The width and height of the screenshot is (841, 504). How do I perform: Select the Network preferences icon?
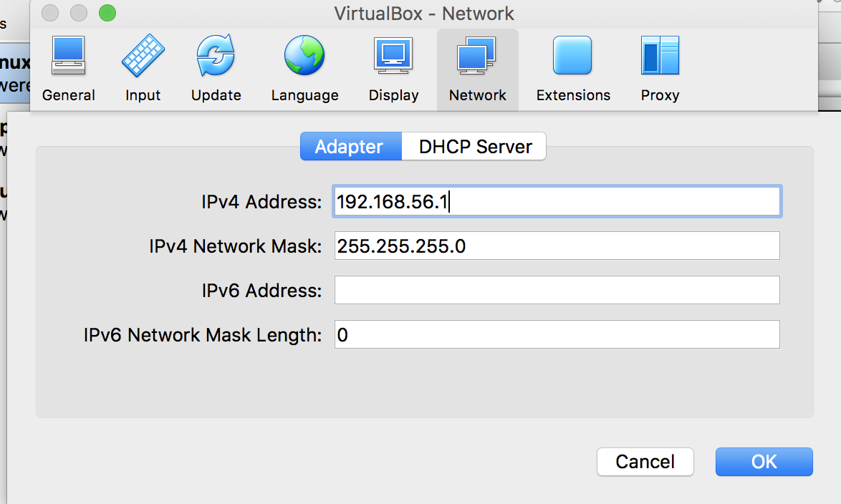(477, 69)
